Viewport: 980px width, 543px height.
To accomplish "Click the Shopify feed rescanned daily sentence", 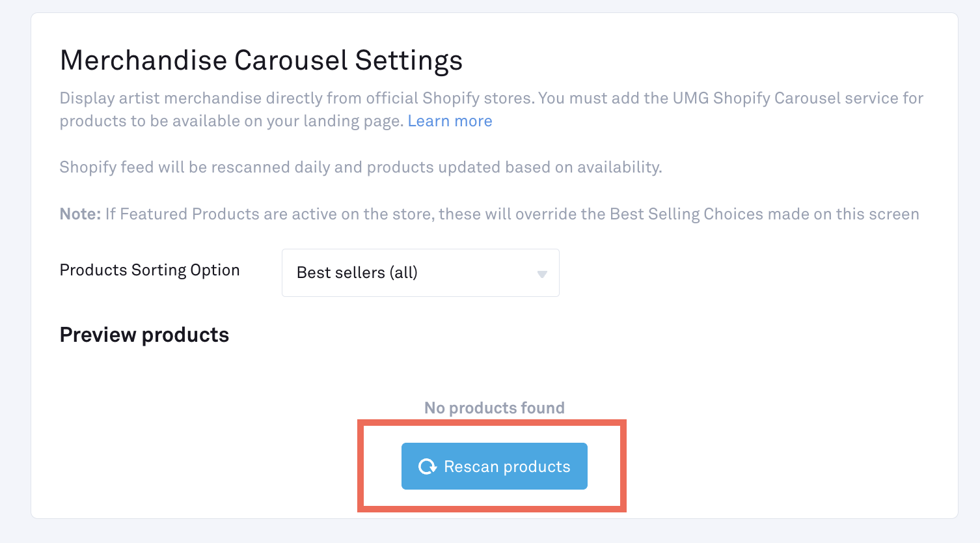I will 361,167.
